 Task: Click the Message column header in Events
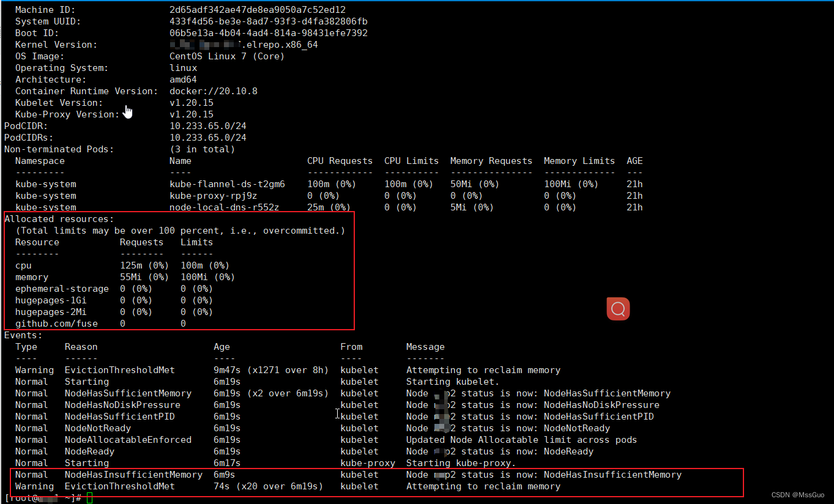tap(425, 347)
